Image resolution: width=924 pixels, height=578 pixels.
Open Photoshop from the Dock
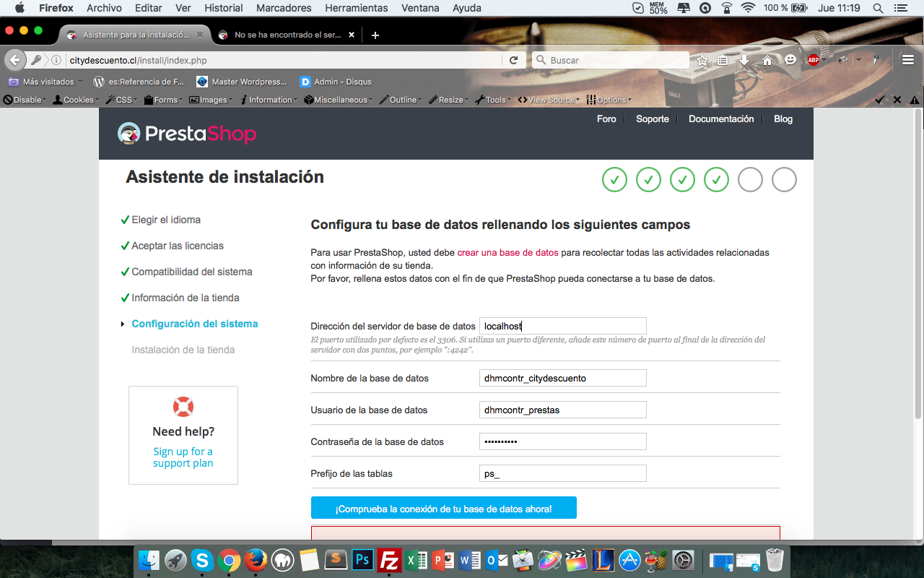tap(362, 560)
